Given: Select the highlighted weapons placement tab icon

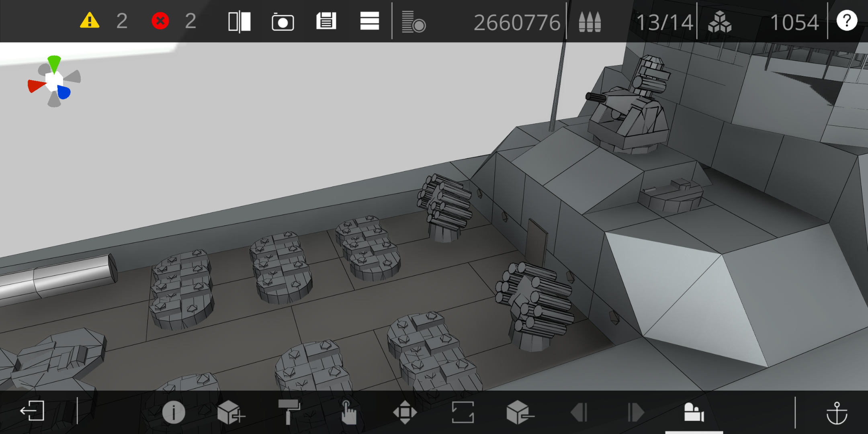Looking at the screenshot, I should (x=694, y=412).
